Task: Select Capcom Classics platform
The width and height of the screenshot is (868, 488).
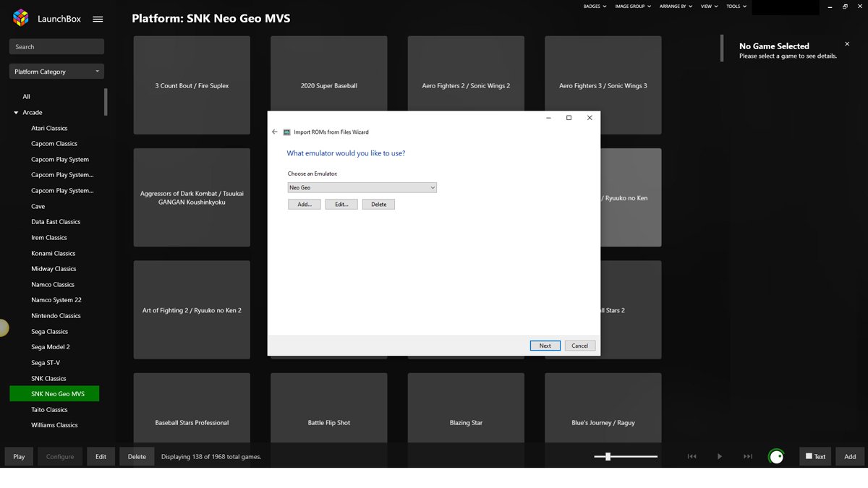Action: [54, 144]
